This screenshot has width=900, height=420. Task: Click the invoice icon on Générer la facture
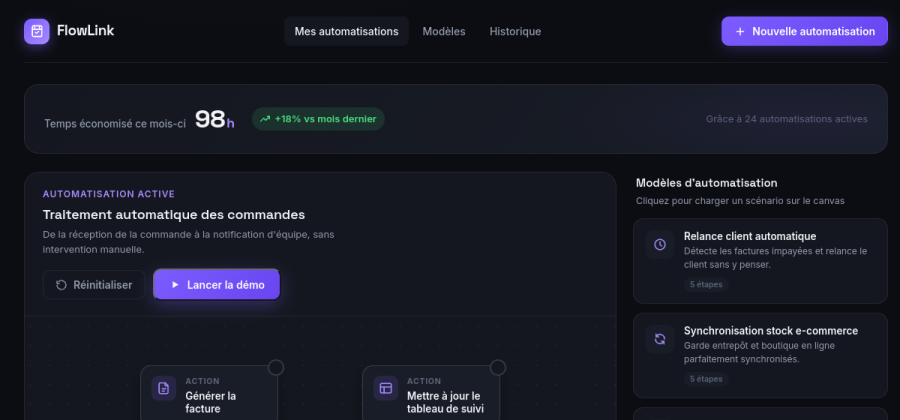pos(164,388)
